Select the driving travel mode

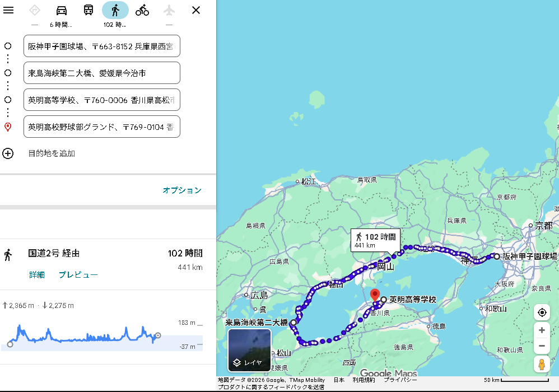pos(62,10)
